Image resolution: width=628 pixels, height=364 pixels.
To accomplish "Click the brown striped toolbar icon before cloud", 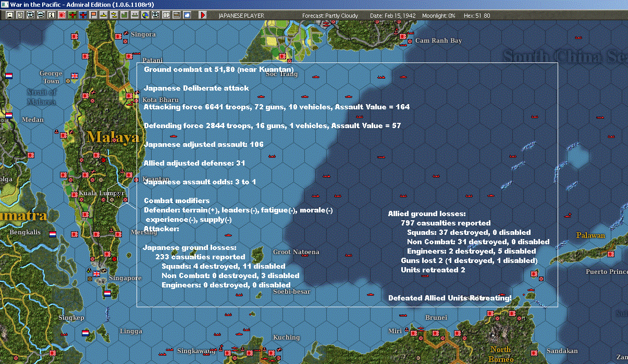I will (x=177, y=15).
